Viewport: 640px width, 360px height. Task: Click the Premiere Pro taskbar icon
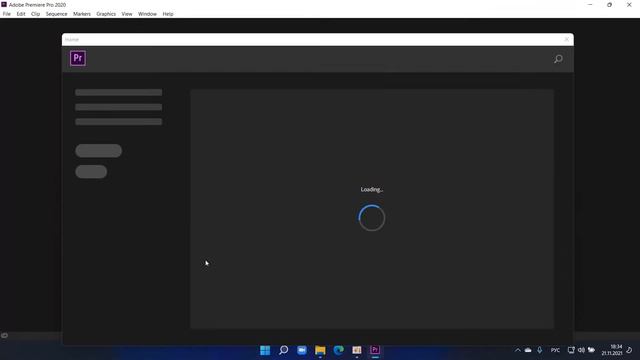click(375, 350)
